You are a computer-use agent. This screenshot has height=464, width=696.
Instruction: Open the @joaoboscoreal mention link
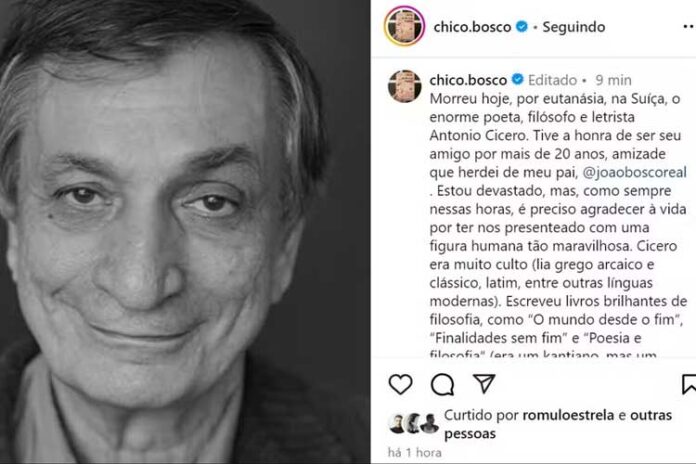[x=634, y=172]
